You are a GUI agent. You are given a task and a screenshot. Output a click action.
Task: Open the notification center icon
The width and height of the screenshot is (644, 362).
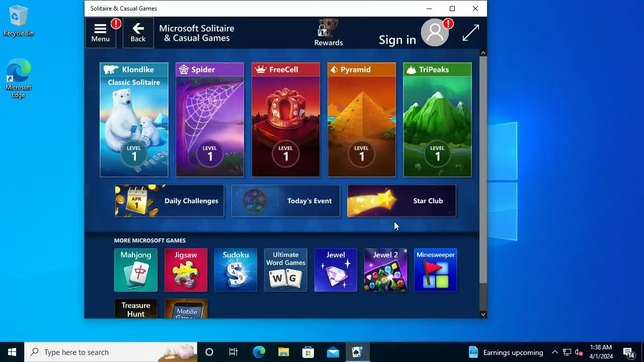pos(628,352)
